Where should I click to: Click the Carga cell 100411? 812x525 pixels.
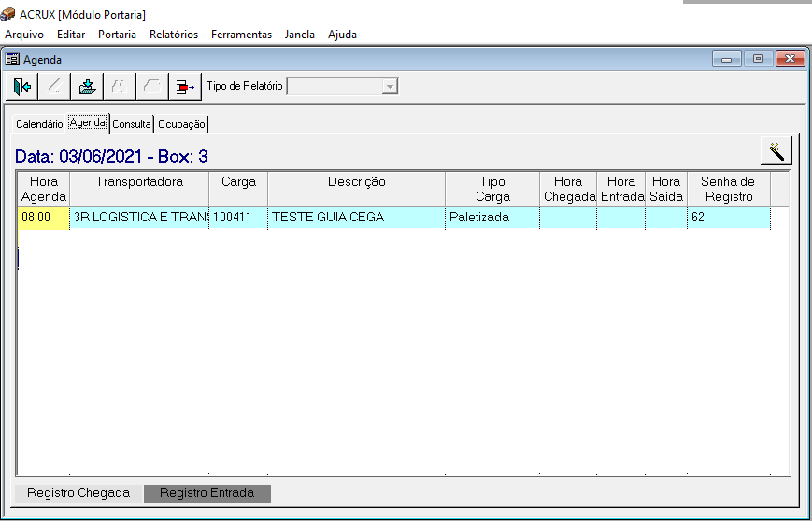click(238, 218)
